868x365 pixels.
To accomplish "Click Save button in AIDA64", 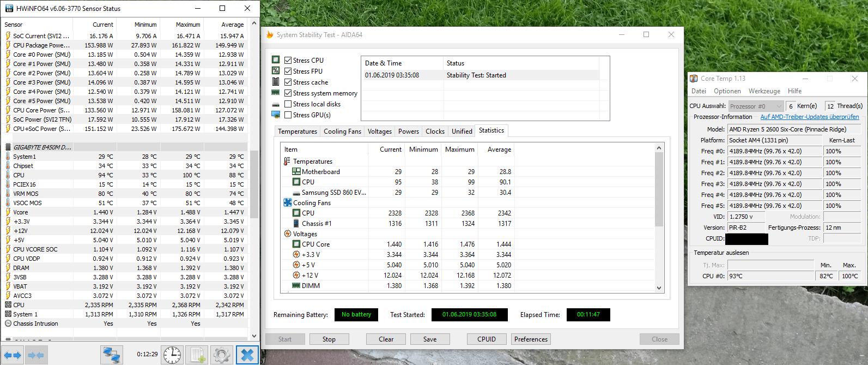I will tap(430, 339).
